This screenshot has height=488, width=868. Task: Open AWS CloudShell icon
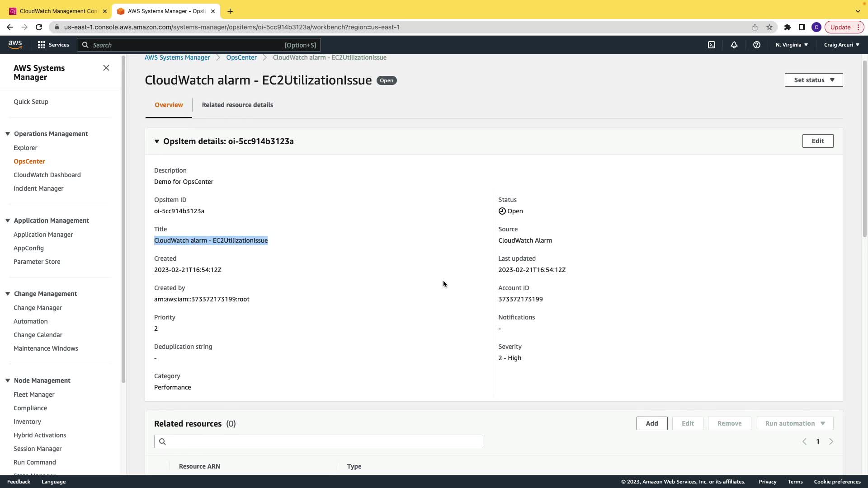[x=712, y=45]
